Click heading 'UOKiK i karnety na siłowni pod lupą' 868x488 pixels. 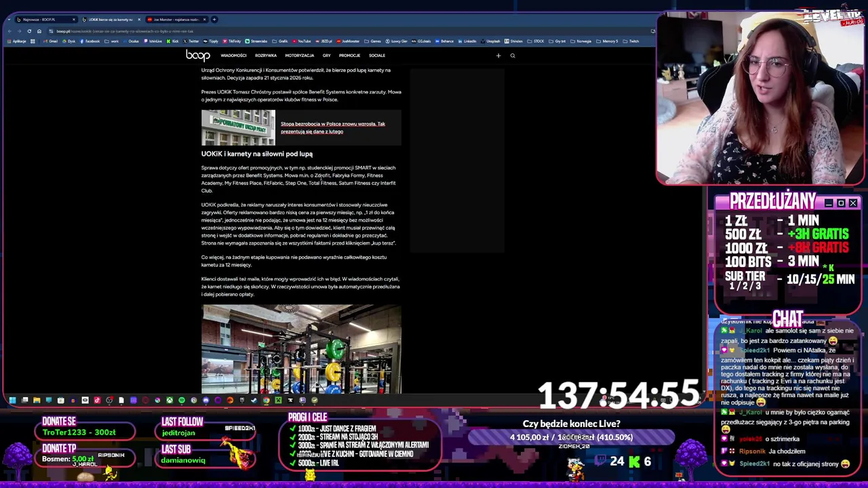256,154
